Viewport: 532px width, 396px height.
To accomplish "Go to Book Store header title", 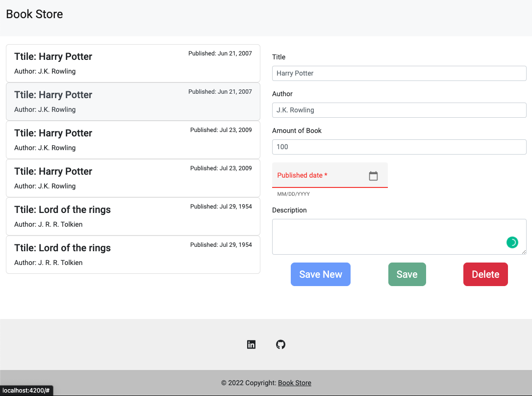I will (x=34, y=14).
